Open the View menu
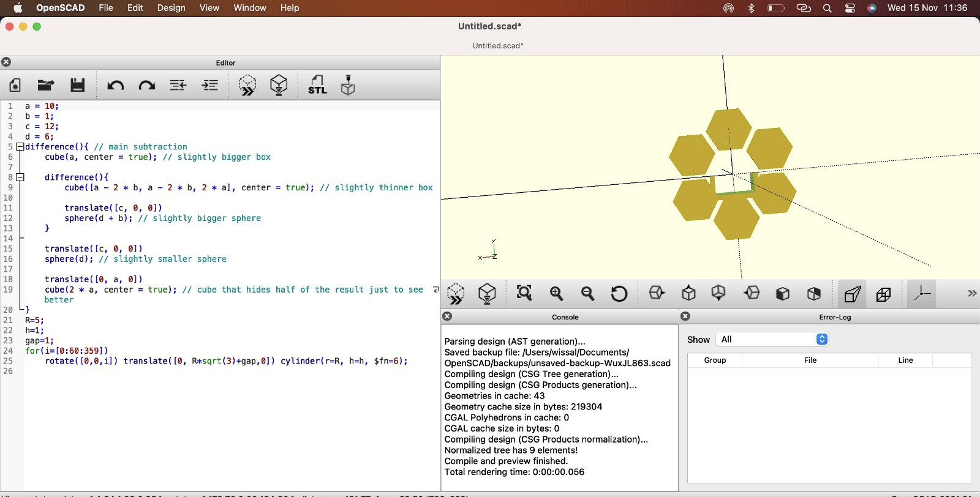 (x=209, y=8)
